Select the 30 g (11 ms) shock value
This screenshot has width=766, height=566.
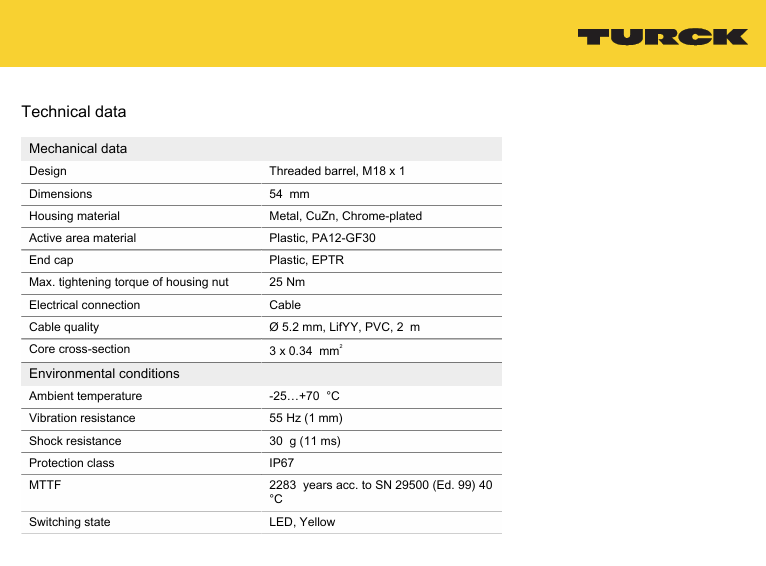pos(309,441)
